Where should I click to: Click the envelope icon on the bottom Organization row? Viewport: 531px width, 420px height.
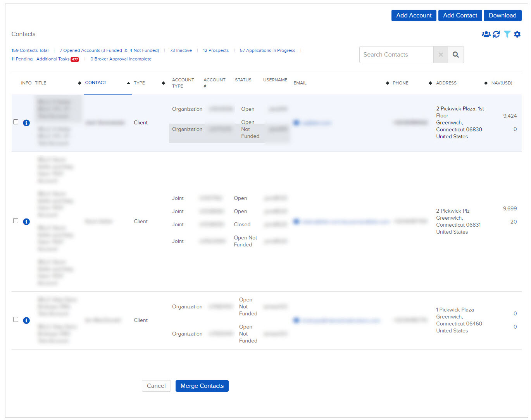tap(296, 320)
